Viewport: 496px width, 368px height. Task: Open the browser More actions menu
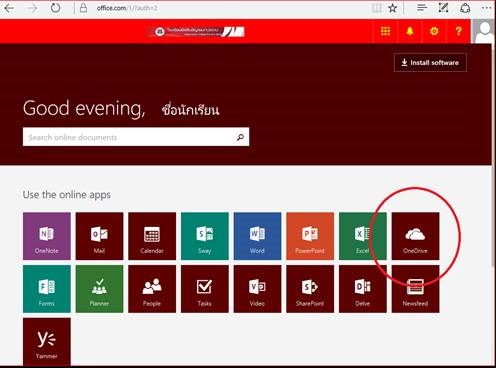(x=486, y=8)
